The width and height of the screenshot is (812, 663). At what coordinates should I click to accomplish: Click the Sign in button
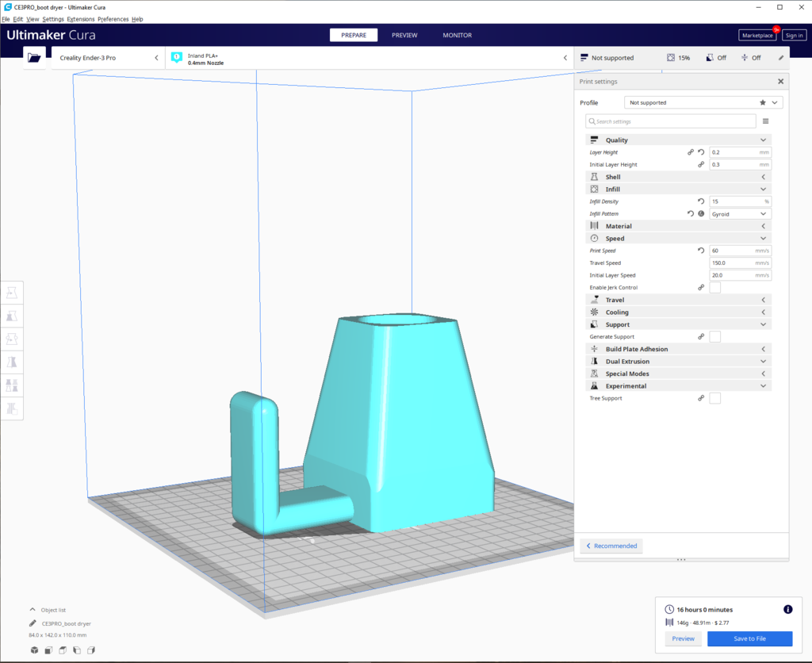(x=794, y=35)
